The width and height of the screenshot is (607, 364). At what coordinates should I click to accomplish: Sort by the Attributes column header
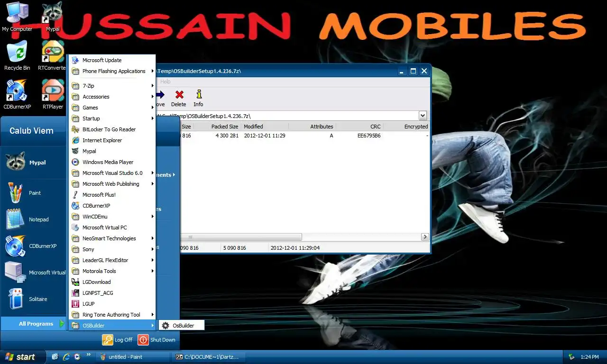[312, 127]
